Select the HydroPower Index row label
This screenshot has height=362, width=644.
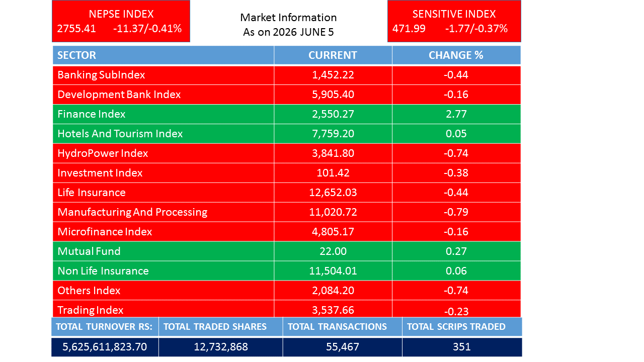click(103, 153)
